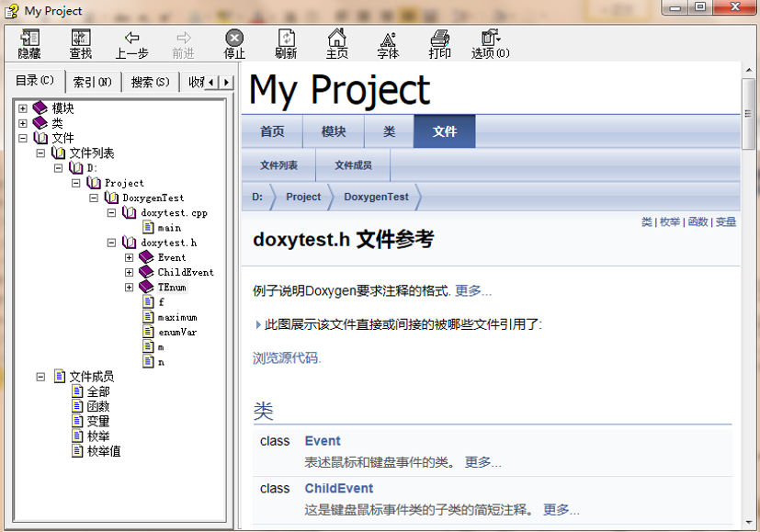The width and height of the screenshot is (760, 532).
Task: Switch to the 目录(C) tab
Action: [35, 81]
